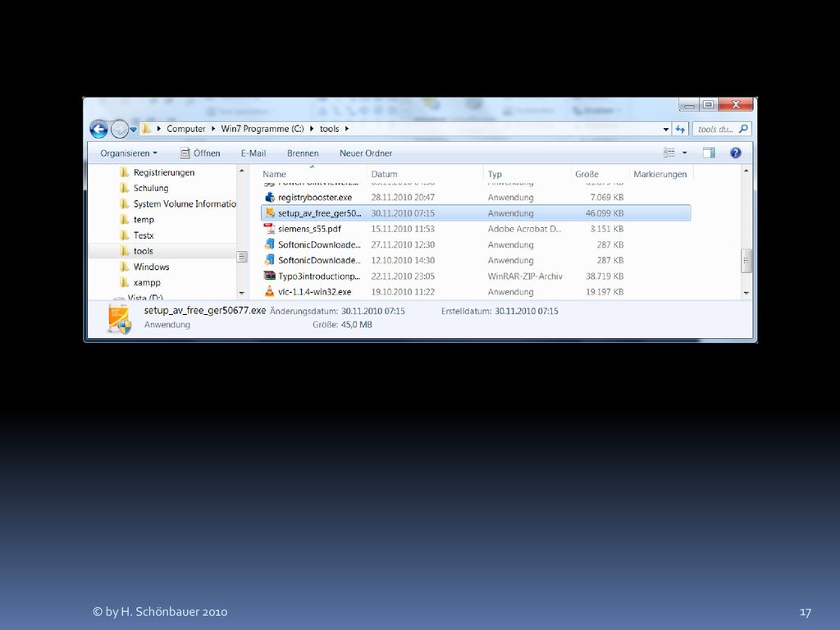Select Computer in the address breadcrumb
This screenshot has width=840, height=630.
pyautogui.click(x=186, y=129)
